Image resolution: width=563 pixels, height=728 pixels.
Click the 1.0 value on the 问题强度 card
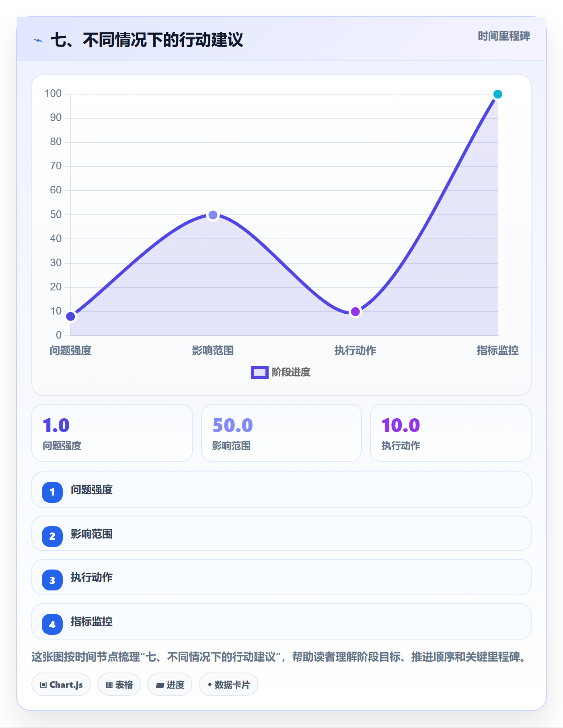56,425
